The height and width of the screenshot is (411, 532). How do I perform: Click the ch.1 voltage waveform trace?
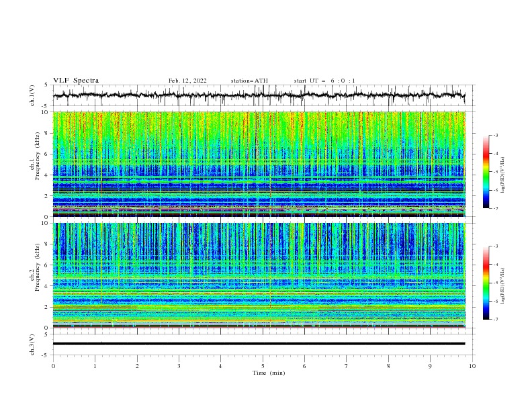pos(259,95)
